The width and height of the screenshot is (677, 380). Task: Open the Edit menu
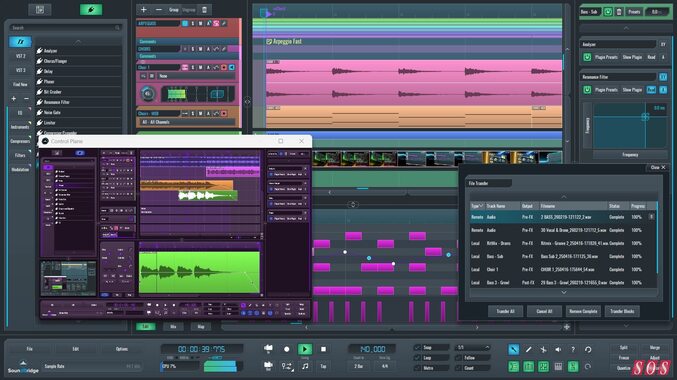tap(76, 349)
